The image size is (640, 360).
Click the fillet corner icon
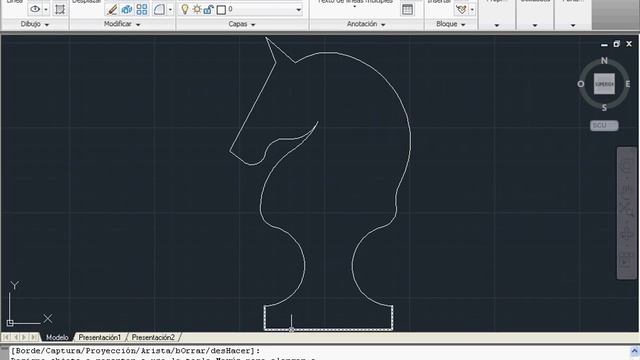160,9
